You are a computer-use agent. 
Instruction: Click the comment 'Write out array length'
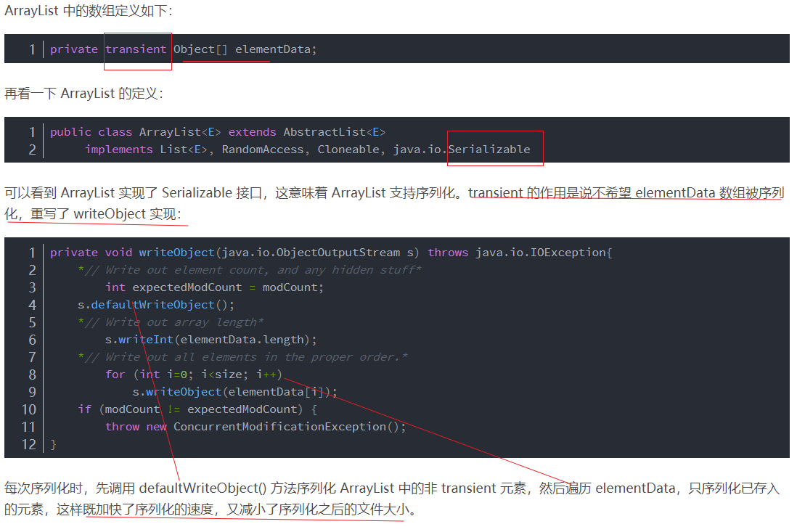[181, 322]
